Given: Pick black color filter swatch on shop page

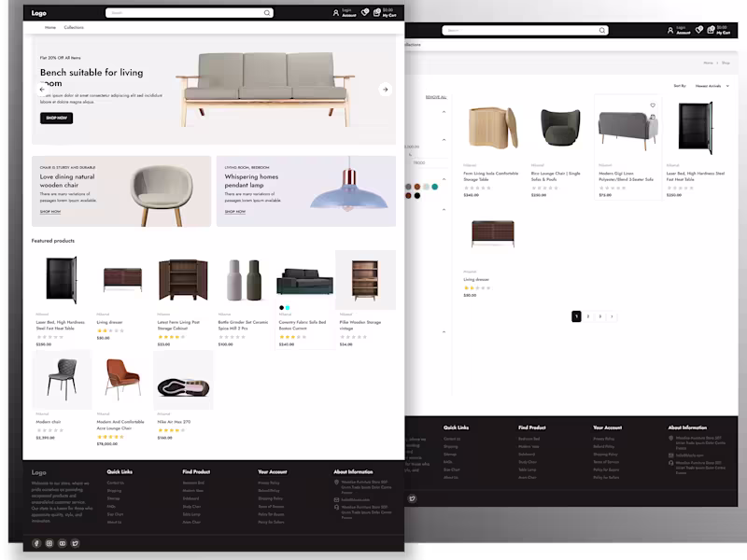Looking at the screenshot, I should tap(416, 196).
